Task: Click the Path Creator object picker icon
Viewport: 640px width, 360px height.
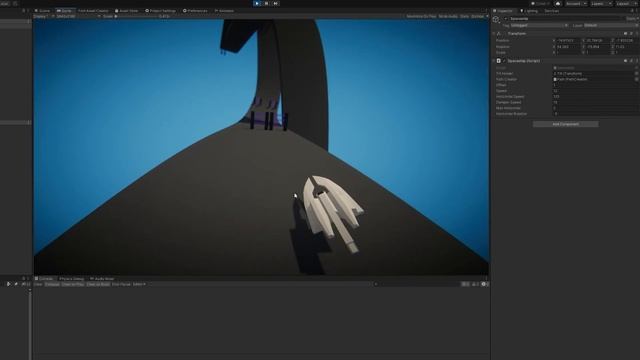Action: coord(636,79)
